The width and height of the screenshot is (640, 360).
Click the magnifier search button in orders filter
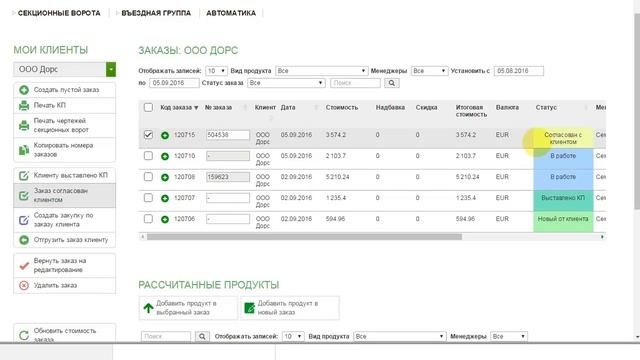click(x=391, y=83)
